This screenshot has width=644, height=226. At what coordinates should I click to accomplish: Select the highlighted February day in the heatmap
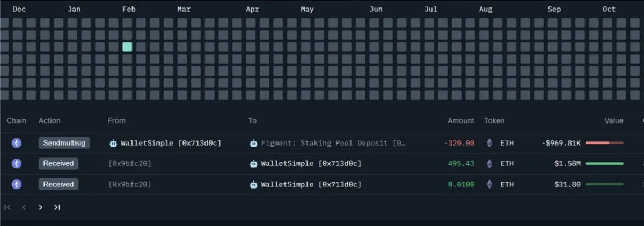[127, 47]
